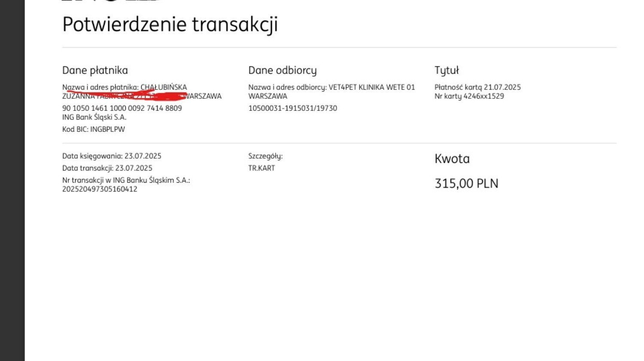Click the Data transakcji date line
Image resolution: width=644 pixels, height=361 pixels.
[x=107, y=168]
